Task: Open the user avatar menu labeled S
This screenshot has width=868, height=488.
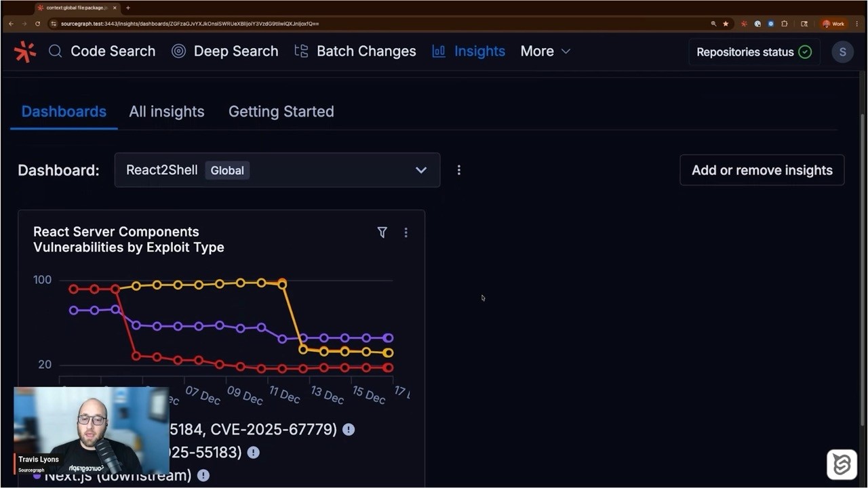Action: [842, 52]
